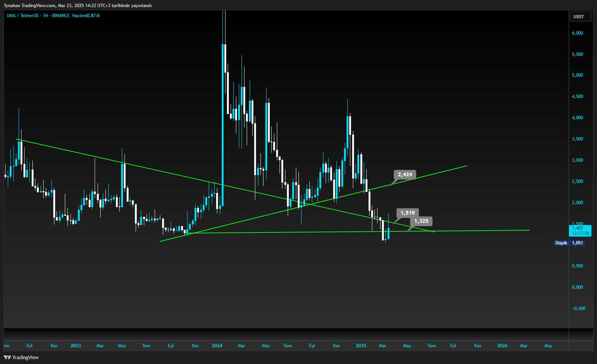Click the USDT currency button
Viewport: 597px width, 364px height.
[x=581, y=17]
